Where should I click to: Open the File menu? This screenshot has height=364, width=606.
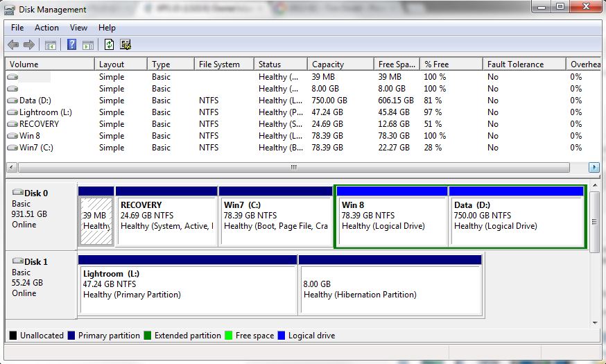pos(17,28)
